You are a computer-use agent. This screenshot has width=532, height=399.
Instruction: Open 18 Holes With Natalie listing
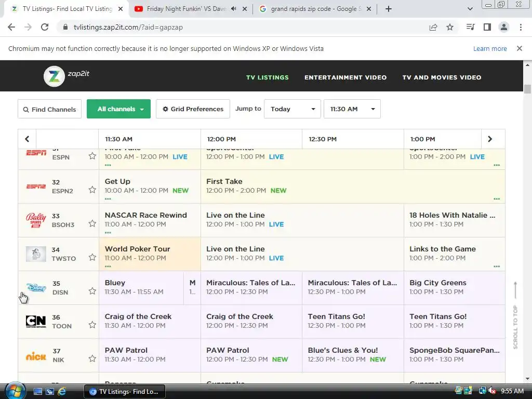coord(454,220)
